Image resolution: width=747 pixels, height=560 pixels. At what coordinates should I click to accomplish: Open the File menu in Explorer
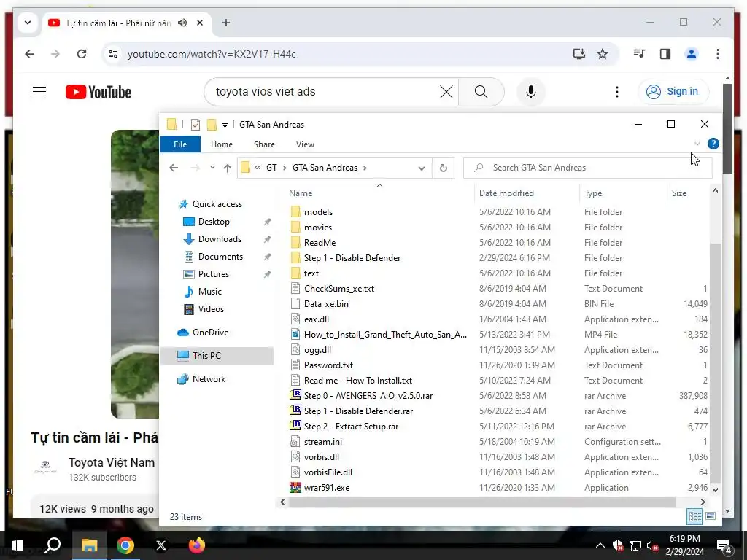click(180, 144)
